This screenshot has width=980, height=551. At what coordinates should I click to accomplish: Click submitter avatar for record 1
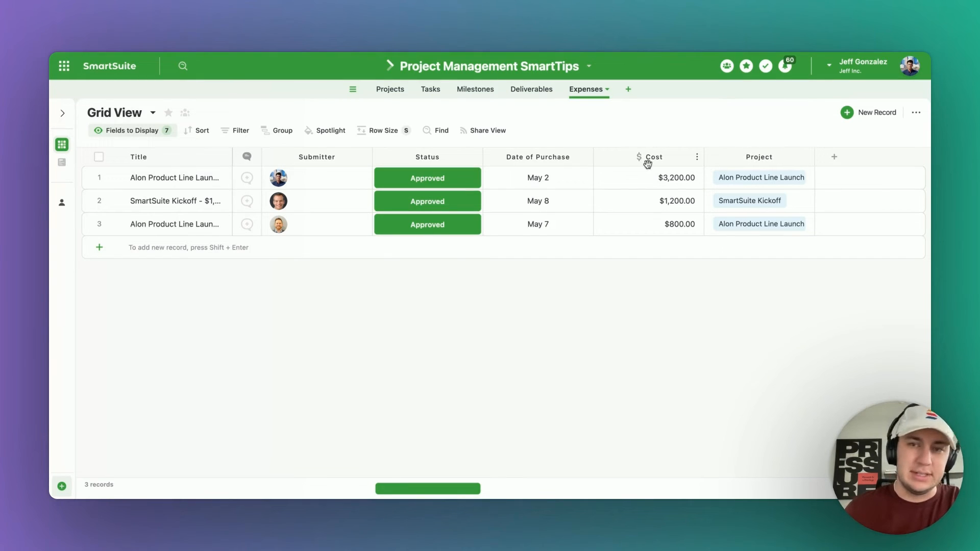point(278,178)
